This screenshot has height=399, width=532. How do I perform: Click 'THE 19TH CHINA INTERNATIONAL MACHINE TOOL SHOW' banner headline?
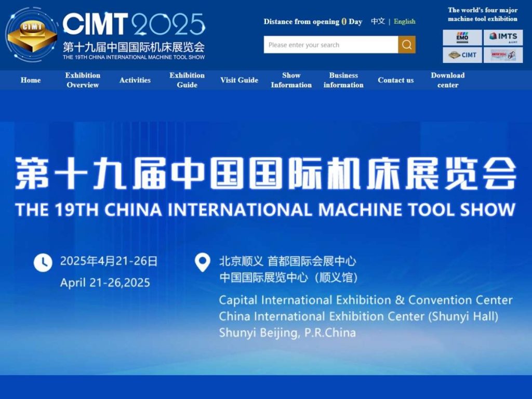pyautogui.click(x=265, y=209)
